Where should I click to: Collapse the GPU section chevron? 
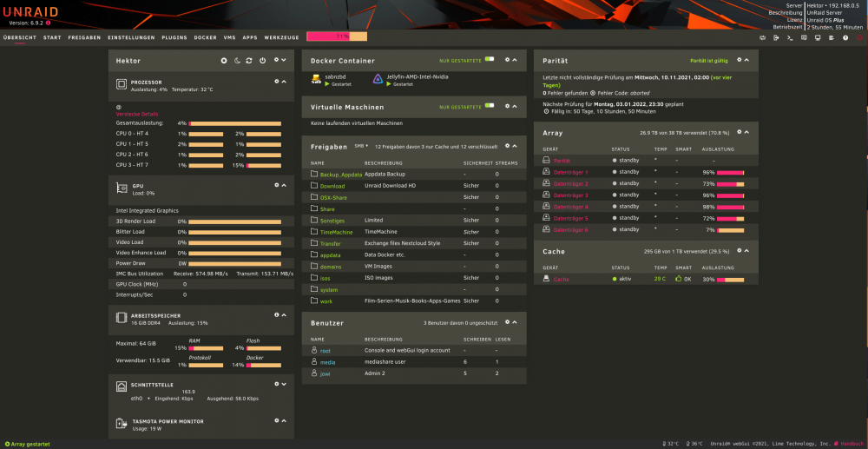(284, 185)
